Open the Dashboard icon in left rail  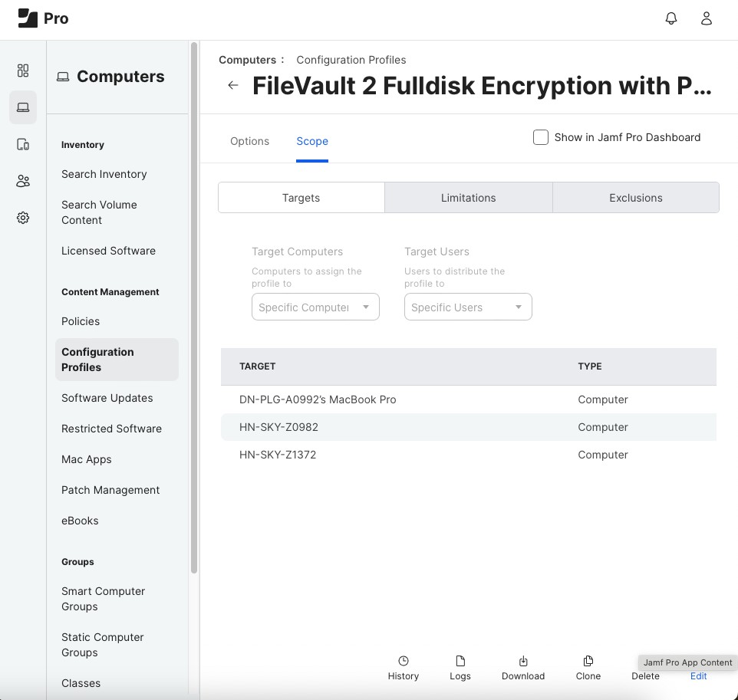[23, 71]
